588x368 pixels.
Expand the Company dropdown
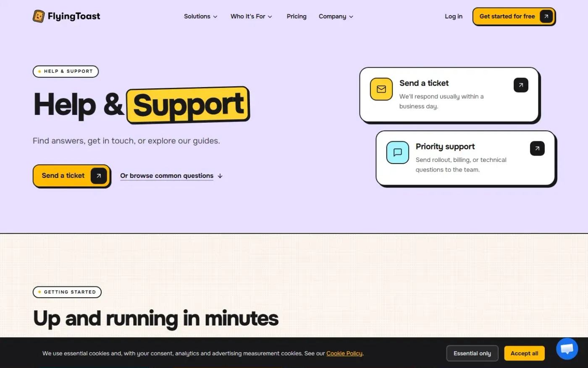pos(336,16)
